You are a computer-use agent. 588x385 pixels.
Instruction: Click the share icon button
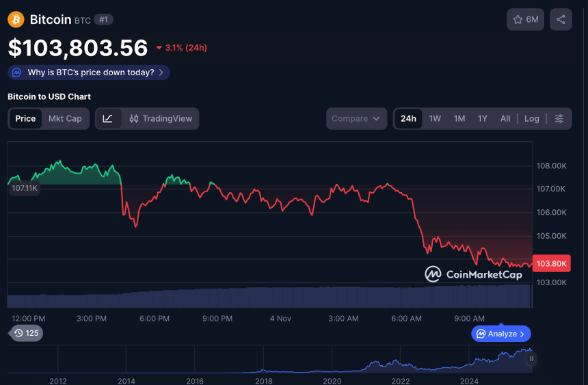click(x=561, y=20)
